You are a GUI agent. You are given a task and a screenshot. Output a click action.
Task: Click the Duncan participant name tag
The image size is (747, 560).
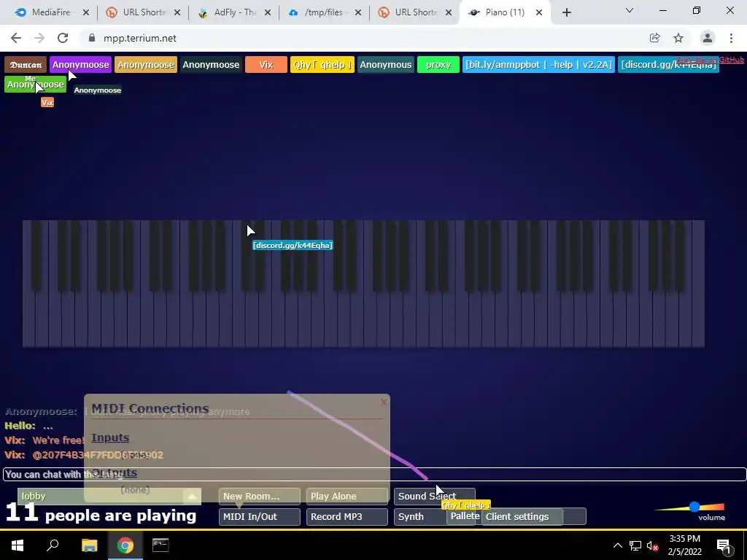pos(26,65)
